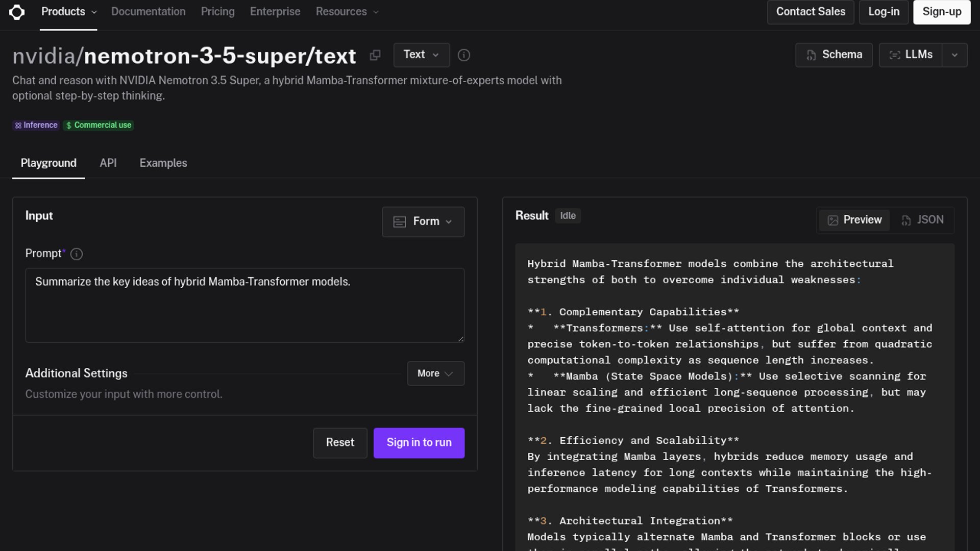Show the Prompt field info tooltip icon
Screen dimensions: 980x551
click(77, 254)
